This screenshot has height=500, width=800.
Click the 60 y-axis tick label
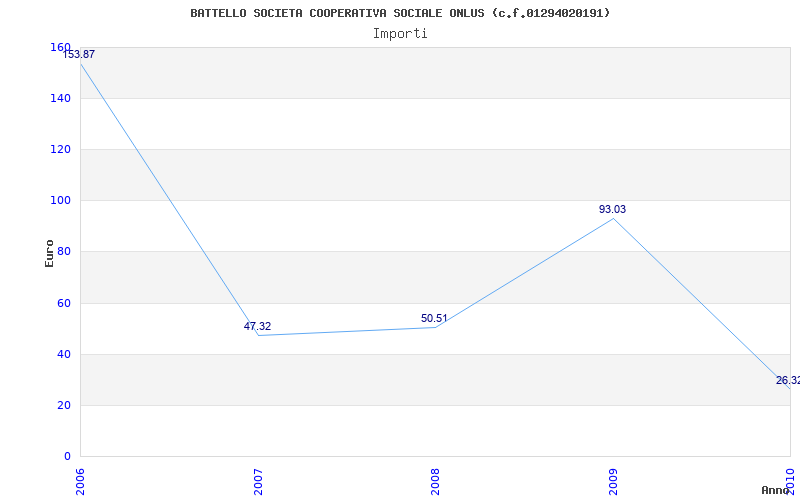point(64,303)
